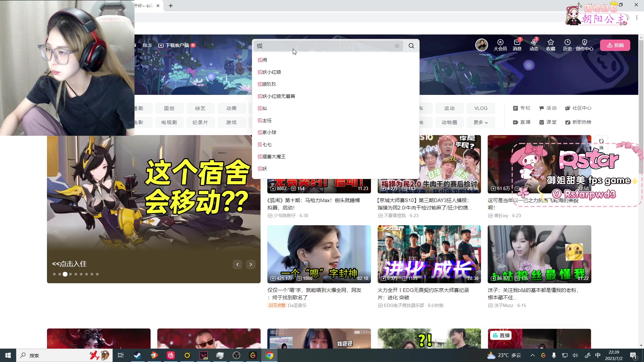Select the 纪录片 category
The width and height of the screenshot is (644, 362).
(200, 122)
